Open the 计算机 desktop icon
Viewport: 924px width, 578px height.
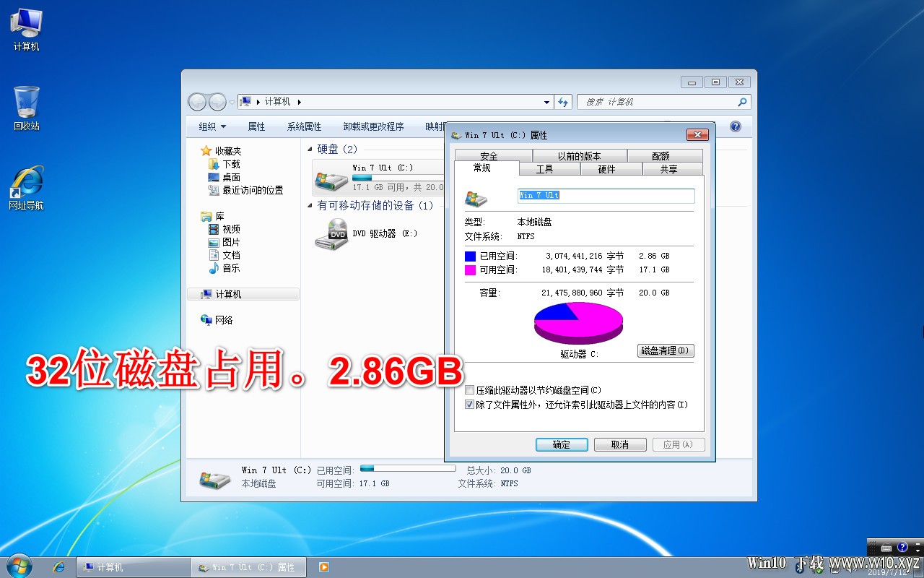(x=26, y=29)
